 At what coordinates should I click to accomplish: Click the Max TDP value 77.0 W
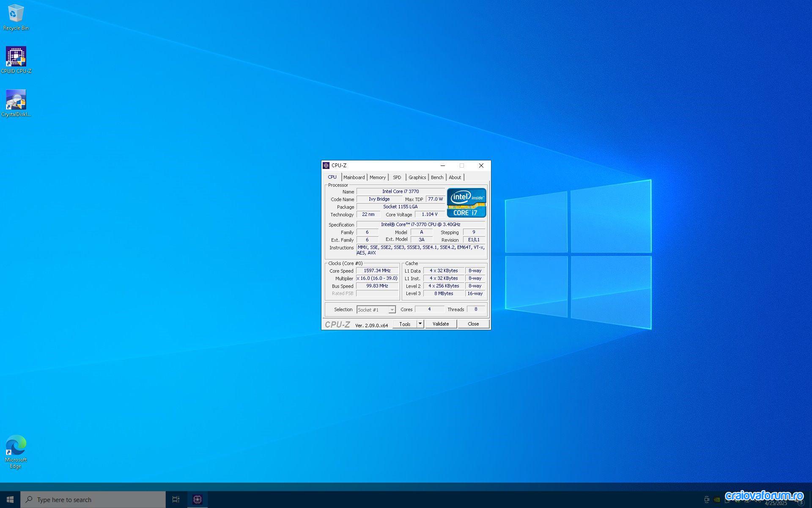pos(435,199)
